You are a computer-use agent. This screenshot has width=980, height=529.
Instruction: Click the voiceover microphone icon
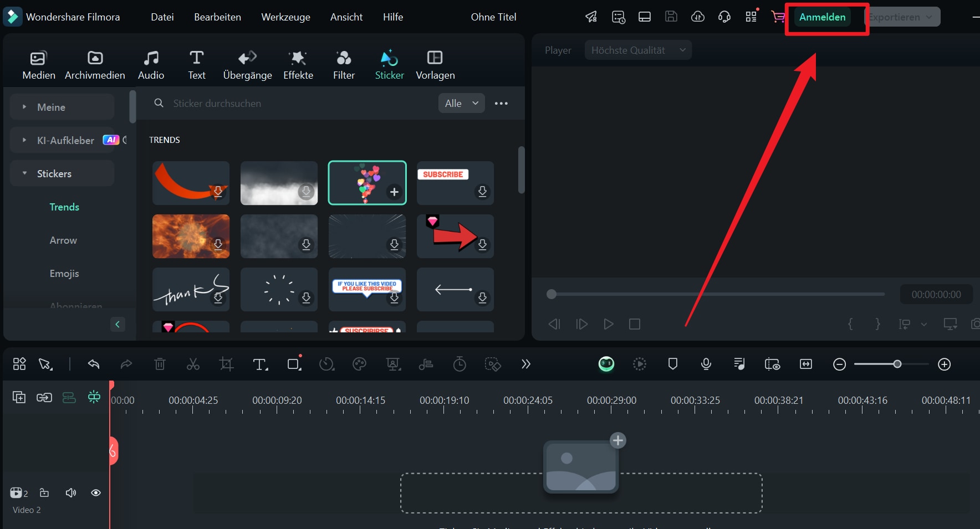click(x=706, y=364)
